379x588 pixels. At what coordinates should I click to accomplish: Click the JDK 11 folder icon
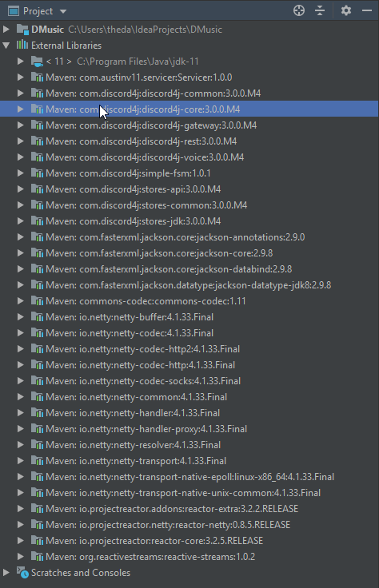pyautogui.click(x=37, y=62)
